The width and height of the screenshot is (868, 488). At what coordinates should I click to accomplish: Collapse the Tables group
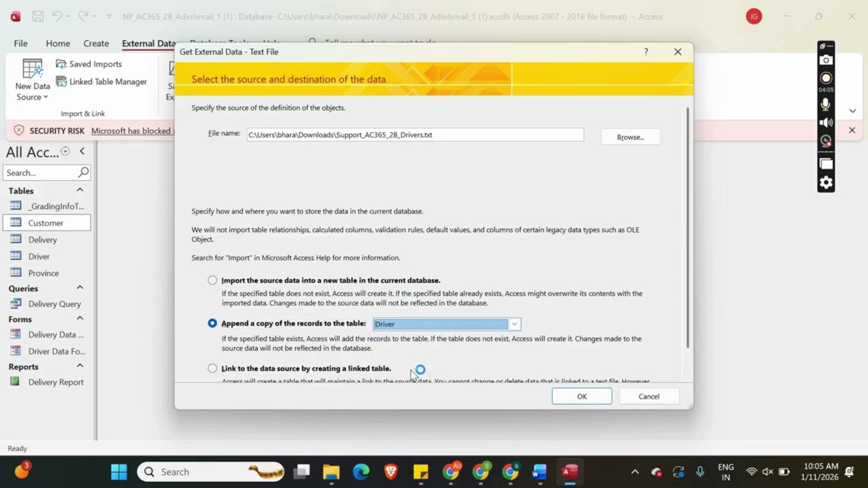click(79, 190)
